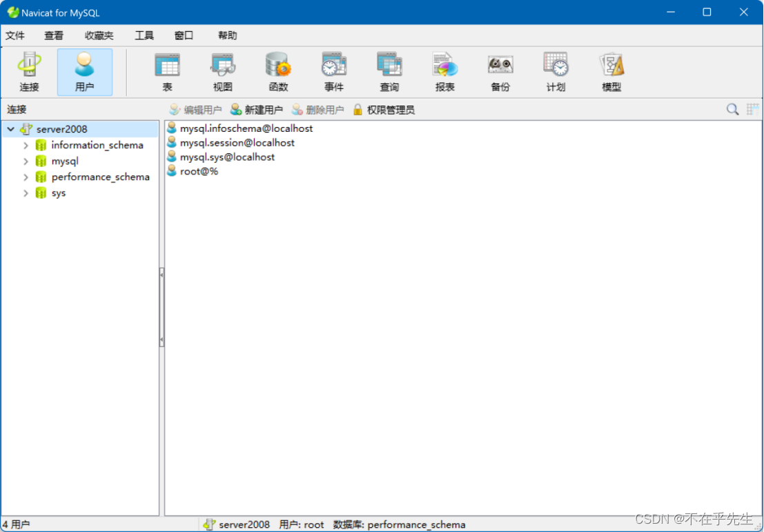Open the 表 (Tables) view
Screen dimensions: 764x532
pyautogui.click(x=168, y=71)
